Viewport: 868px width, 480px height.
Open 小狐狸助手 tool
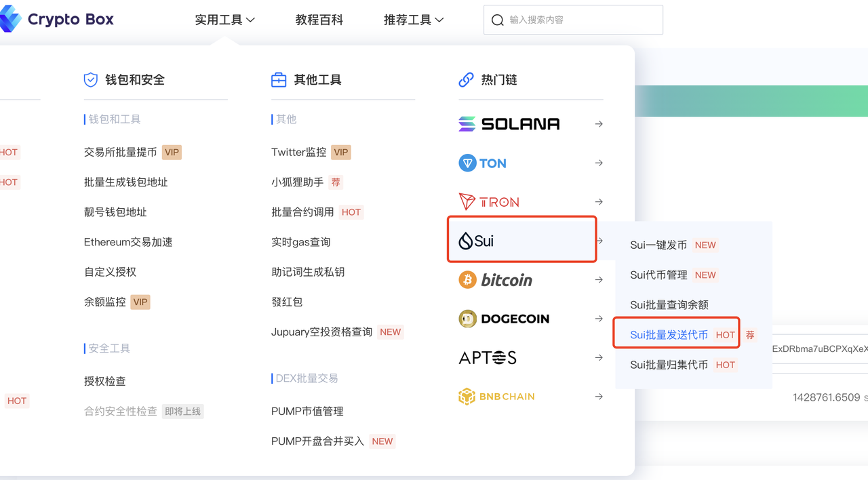pos(298,182)
